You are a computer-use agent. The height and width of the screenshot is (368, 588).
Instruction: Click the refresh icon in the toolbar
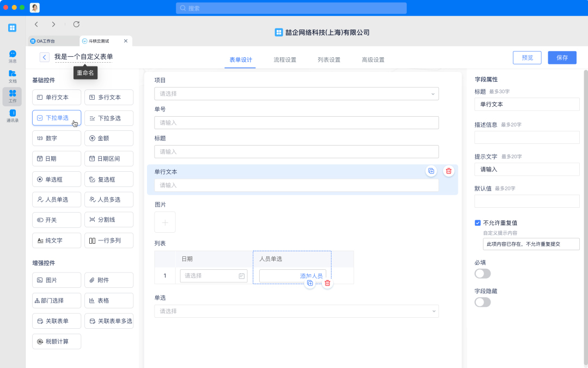[x=76, y=24]
